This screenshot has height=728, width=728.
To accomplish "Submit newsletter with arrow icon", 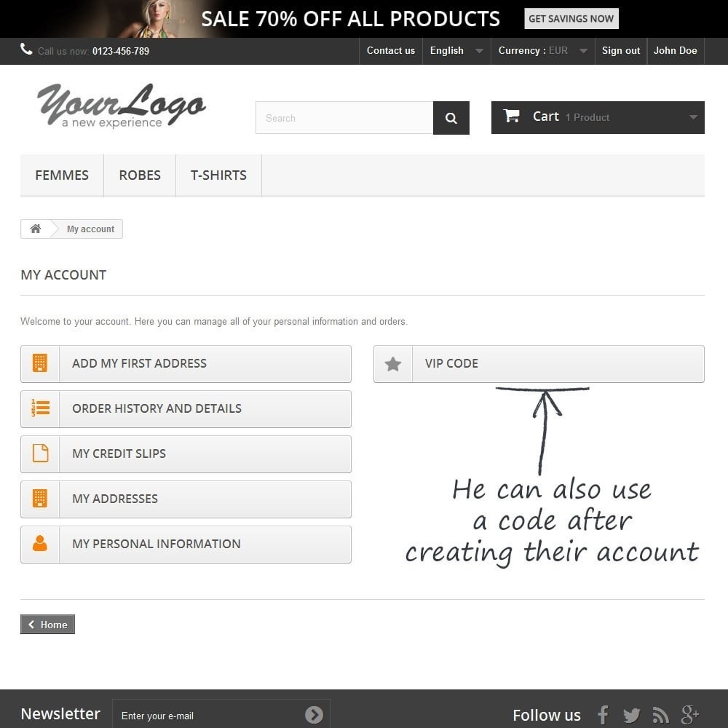I will pos(314,715).
